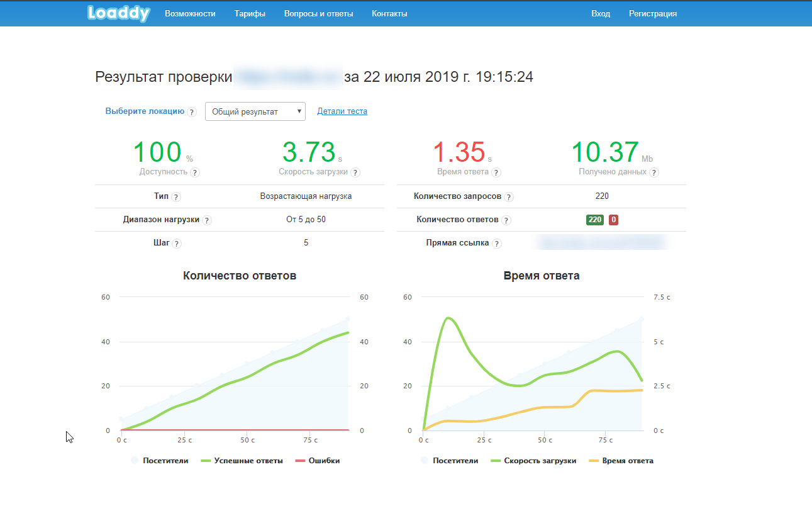This screenshot has width=812, height=518.
Task: Toggle Посетители series in the Время ответа chart
Action: tap(450, 461)
